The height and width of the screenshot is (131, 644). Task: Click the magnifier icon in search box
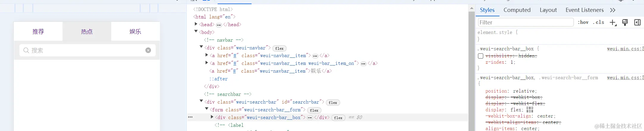(26, 50)
